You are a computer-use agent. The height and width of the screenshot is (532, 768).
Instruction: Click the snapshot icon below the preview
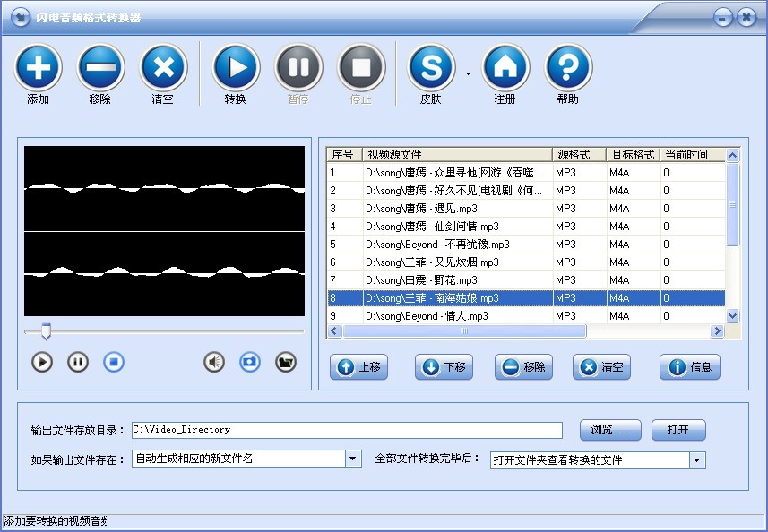click(x=249, y=362)
